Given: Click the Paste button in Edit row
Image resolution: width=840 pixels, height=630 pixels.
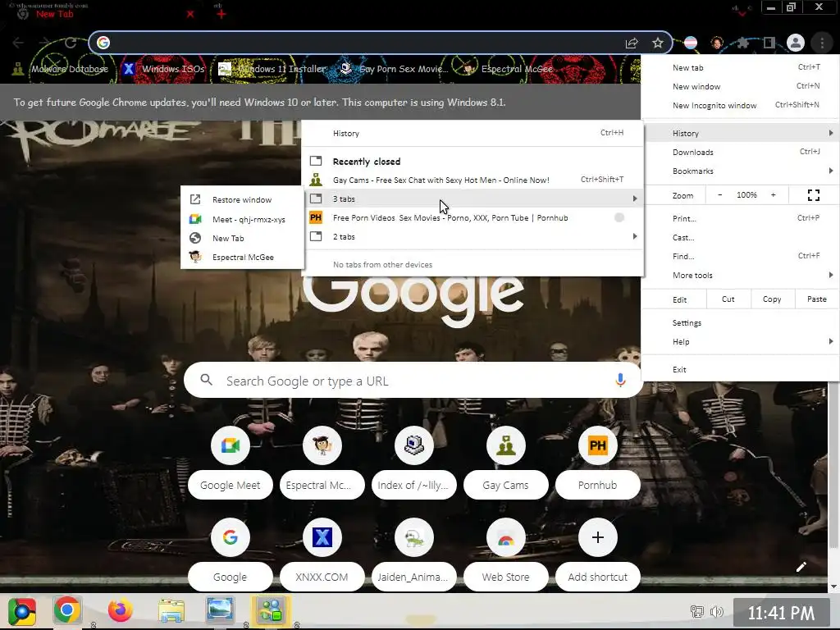Looking at the screenshot, I should [816, 299].
